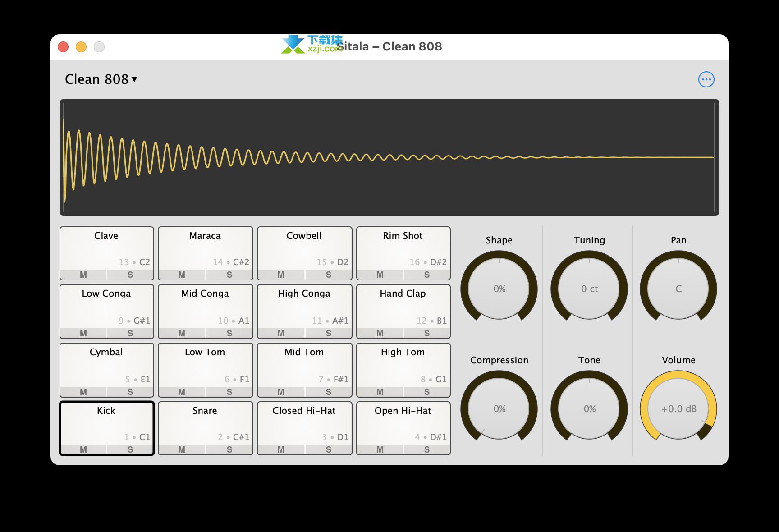Image resolution: width=779 pixels, height=532 pixels.
Task: Mute the High Conga pad
Action: (x=281, y=333)
